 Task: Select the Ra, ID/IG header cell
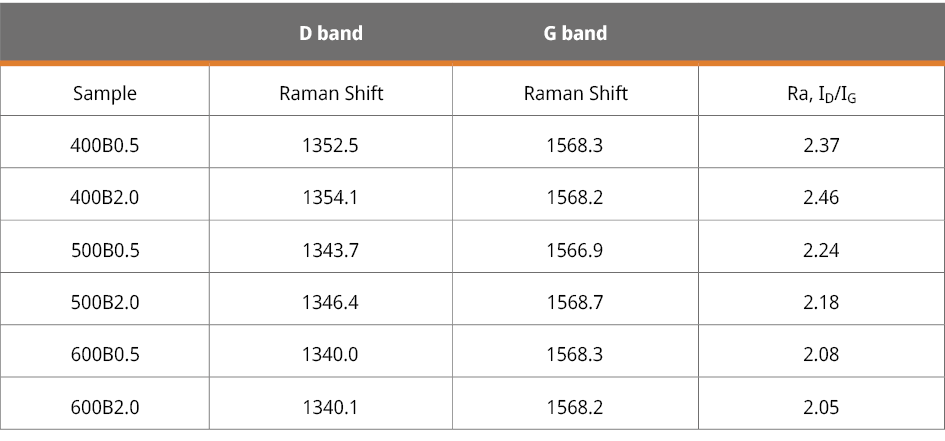[x=820, y=94]
